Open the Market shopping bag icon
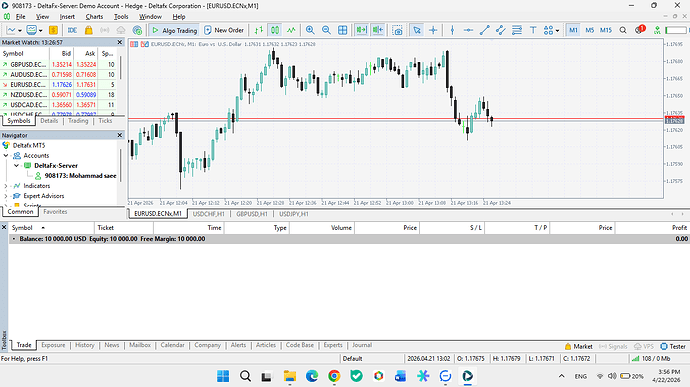 pos(88,30)
